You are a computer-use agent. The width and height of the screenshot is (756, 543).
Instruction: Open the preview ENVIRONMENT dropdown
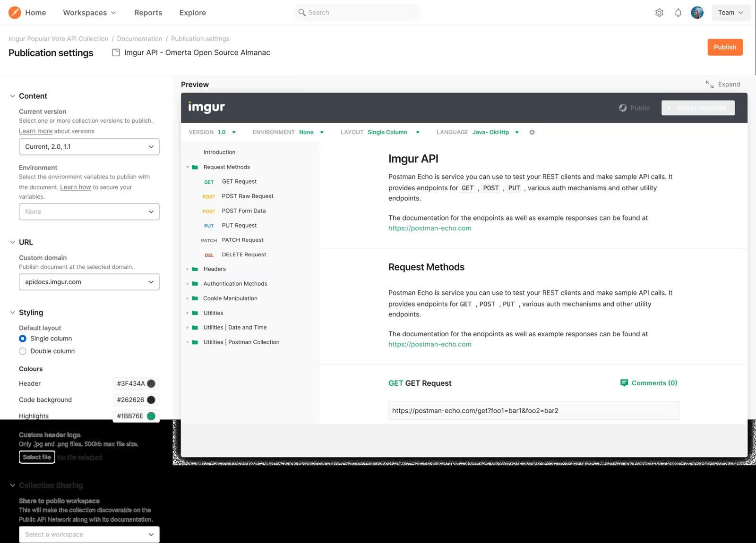pos(311,132)
